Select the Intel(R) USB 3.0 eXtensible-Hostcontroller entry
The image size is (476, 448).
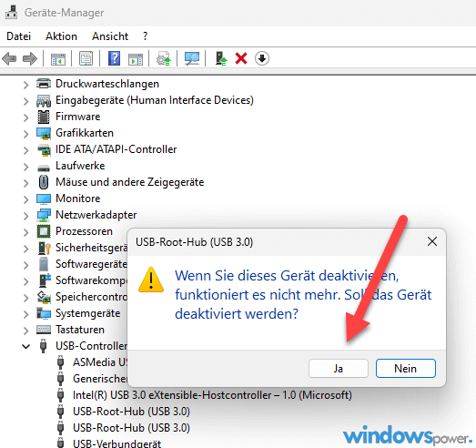pyautogui.click(x=212, y=395)
